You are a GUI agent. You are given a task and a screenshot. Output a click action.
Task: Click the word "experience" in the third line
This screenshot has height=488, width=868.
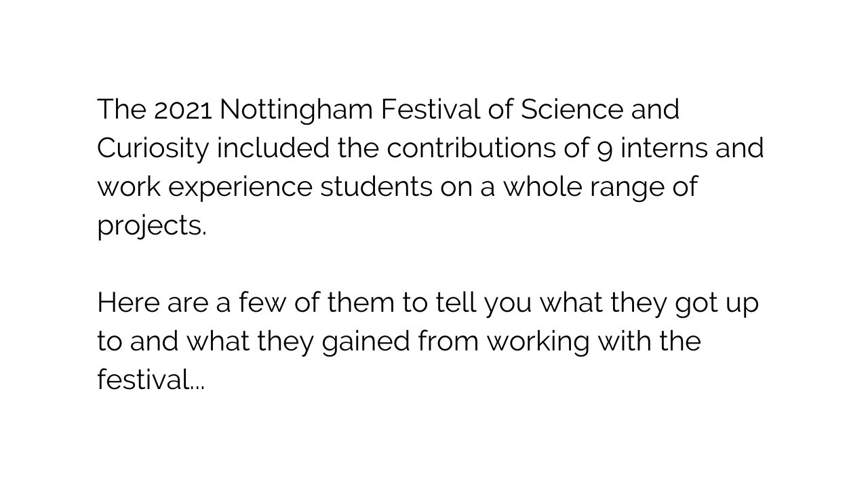(x=240, y=188)
